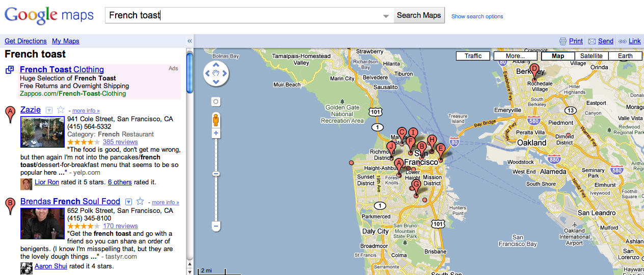Open the French Toast Clothing ad link
This screenshot has width=644, height=275.
[x=62, y=69]
